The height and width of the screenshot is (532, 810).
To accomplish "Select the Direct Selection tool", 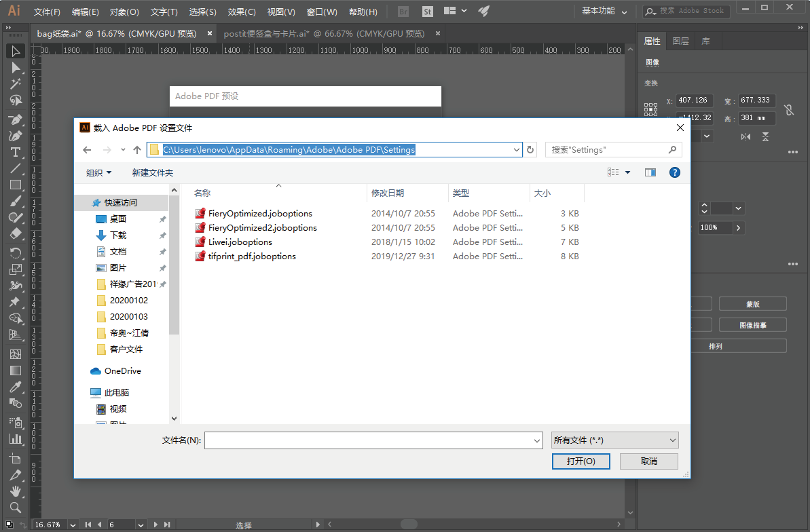I will [x=16, y=68].
